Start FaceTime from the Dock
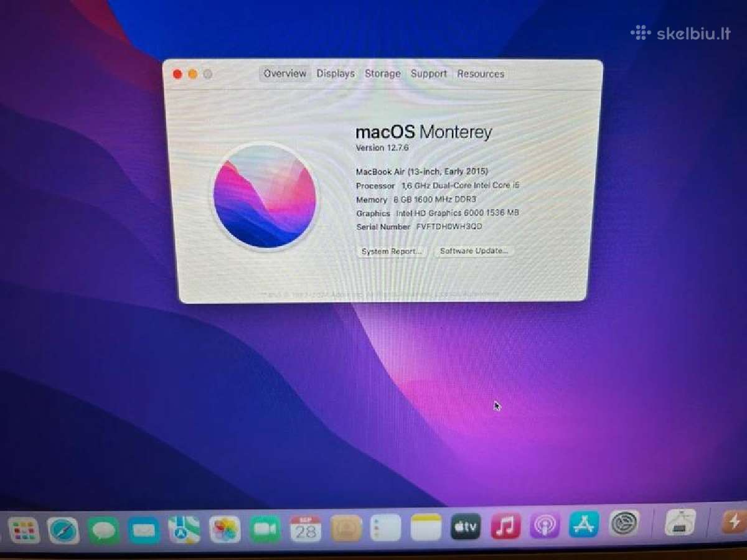The image size is (747, 560). pyautogui.click(x=265, y=530)
